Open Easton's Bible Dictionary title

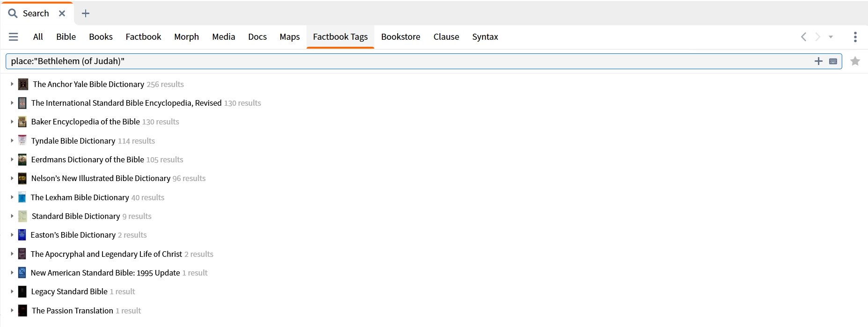(x=73, y=235)
